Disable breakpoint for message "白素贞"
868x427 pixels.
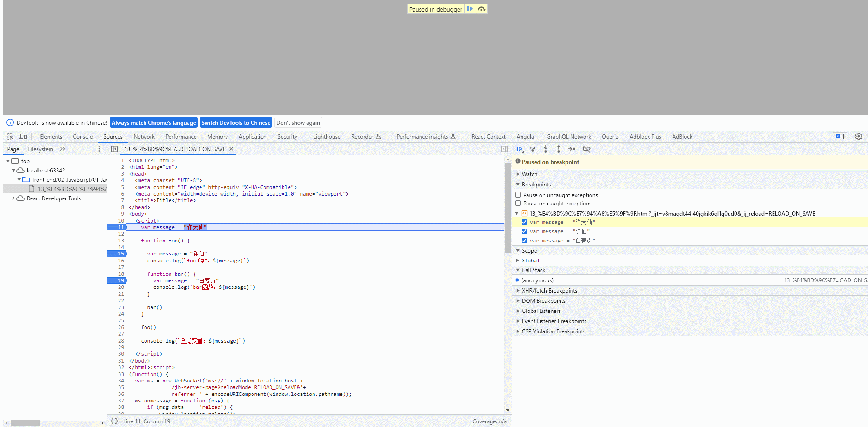click(524, 241)
